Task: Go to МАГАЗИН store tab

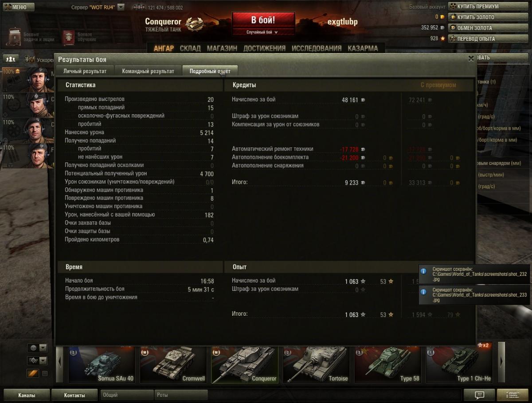Action: pos(222,48)
